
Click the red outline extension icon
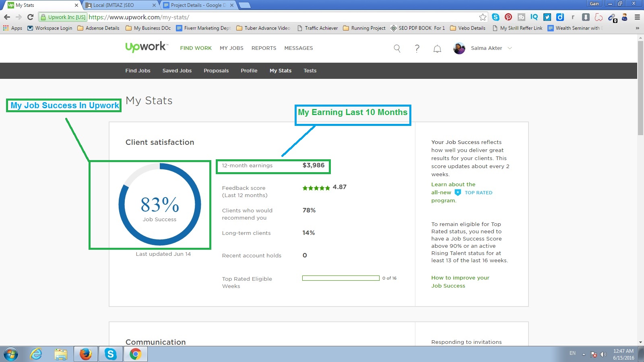point(599,17)
